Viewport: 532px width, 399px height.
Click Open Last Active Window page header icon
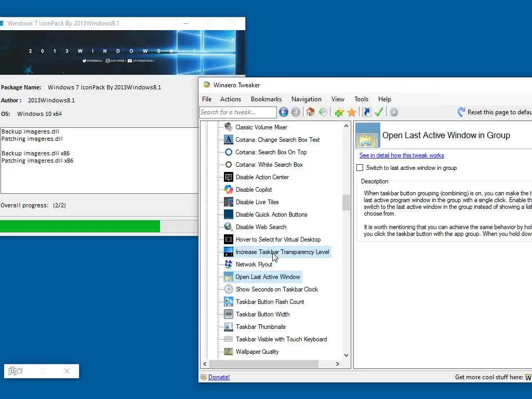tap(368, 135)
